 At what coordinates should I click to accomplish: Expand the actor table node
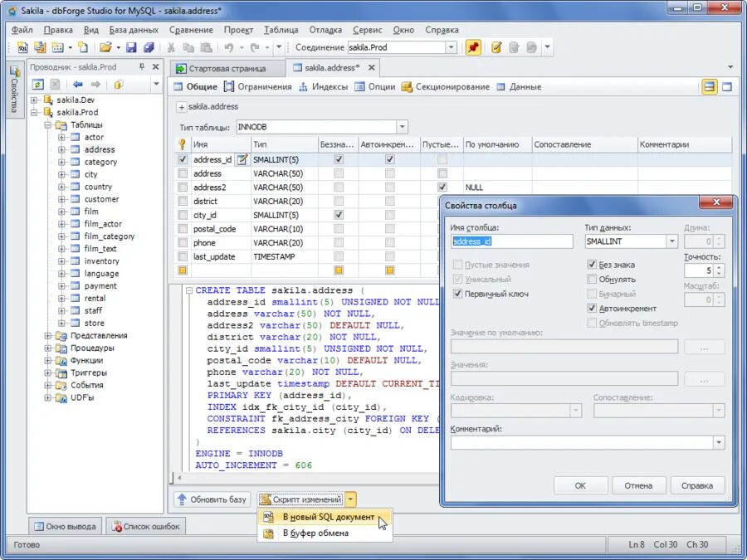tap(61, 137)
